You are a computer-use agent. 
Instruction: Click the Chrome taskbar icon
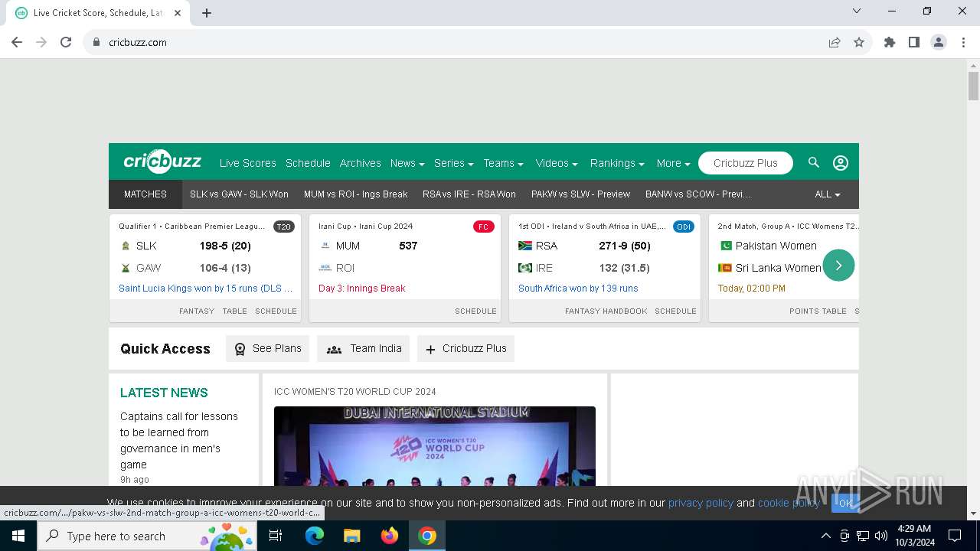pos(427,536)
